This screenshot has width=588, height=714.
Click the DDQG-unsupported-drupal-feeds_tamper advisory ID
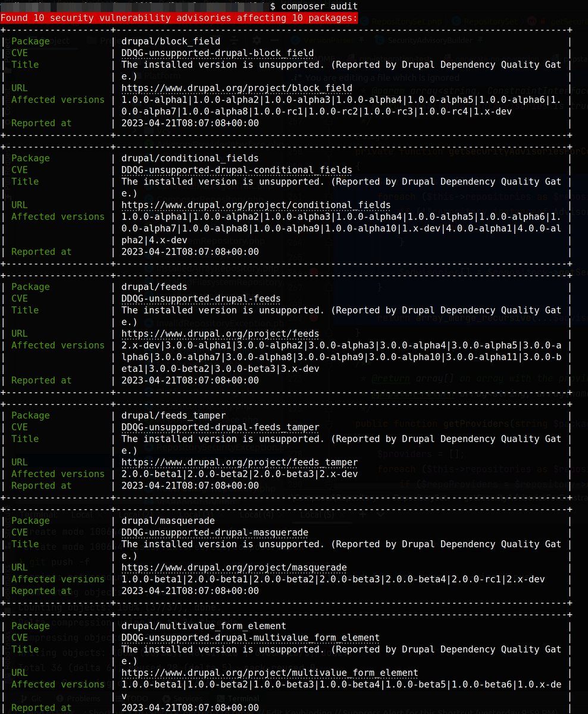click(x=220, y=427)
